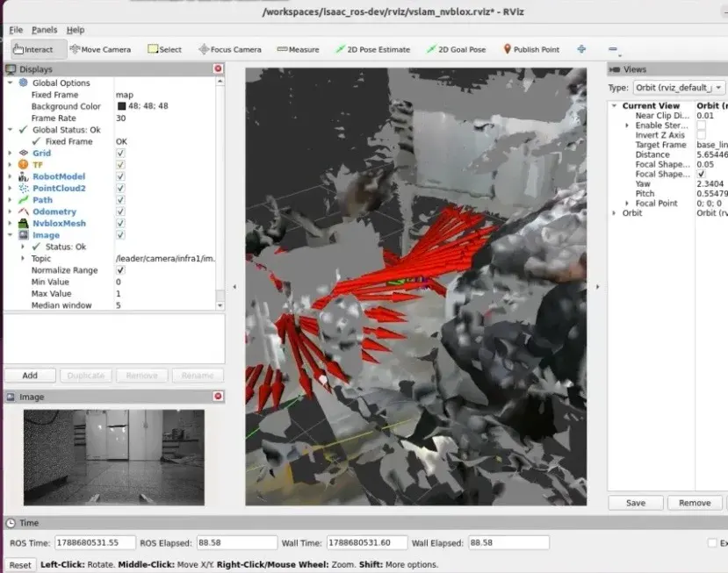Uncheck the RobotModel display checkbox

(120, 176)
